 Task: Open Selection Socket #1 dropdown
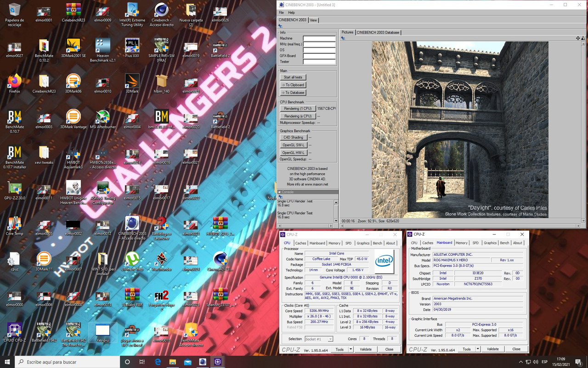(319, 339)
